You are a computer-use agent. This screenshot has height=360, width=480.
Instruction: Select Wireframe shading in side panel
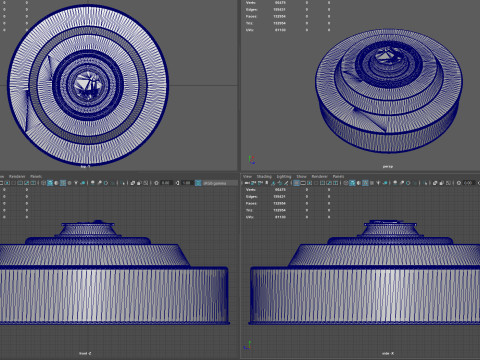(345, 183)
